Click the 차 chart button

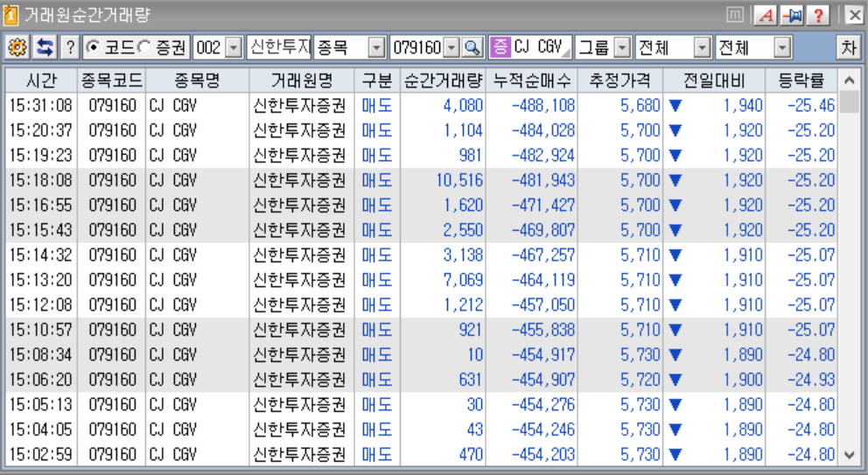coord(849,47)
